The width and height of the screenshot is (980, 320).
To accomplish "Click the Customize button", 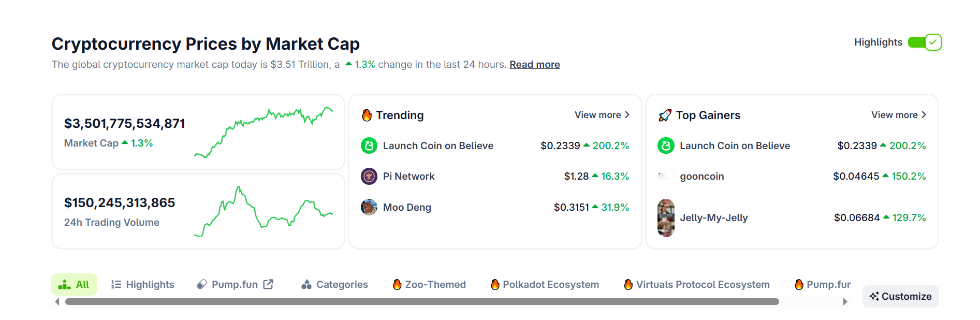I will pos(901,296).
